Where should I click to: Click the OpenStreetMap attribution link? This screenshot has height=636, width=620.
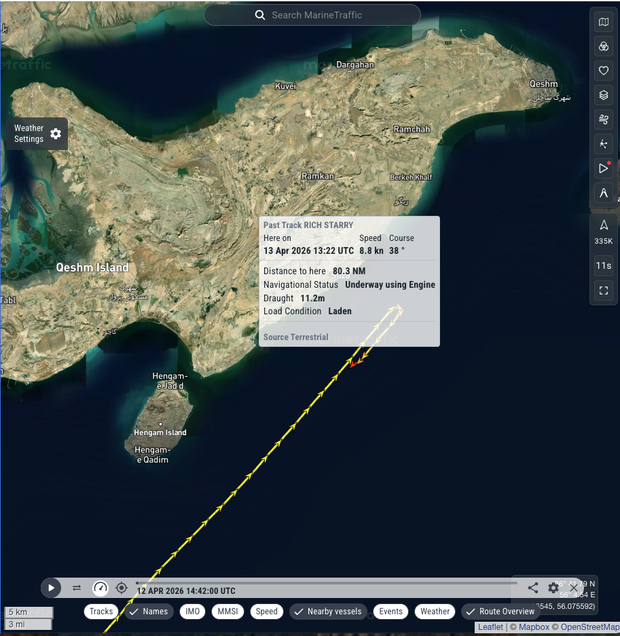(x=588, y=628)
